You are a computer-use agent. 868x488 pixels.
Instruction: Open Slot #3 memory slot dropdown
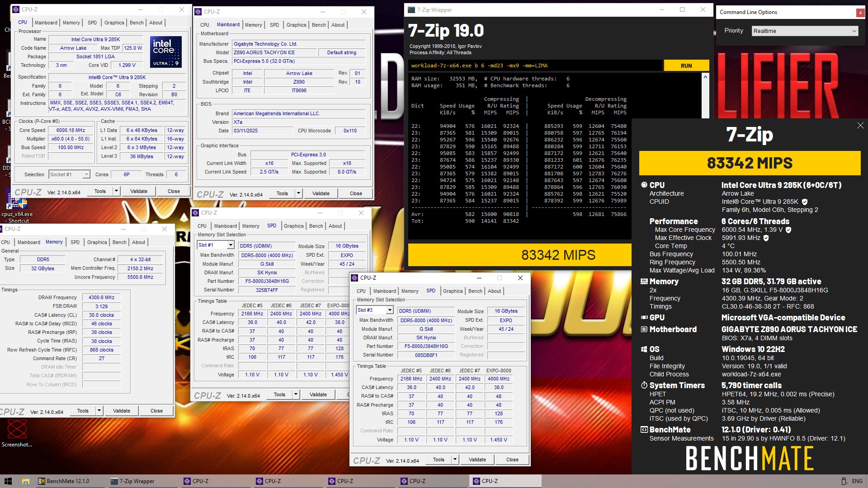(x=375, y=310)
